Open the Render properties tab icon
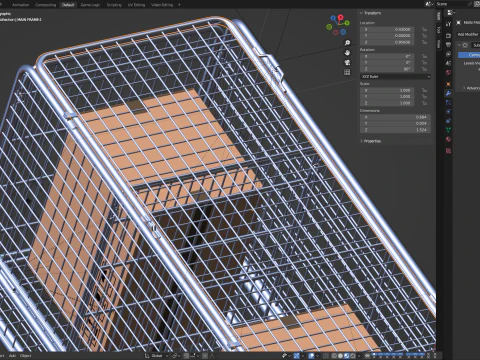This screenshot has width=480, height=360. tap(448, 35)
